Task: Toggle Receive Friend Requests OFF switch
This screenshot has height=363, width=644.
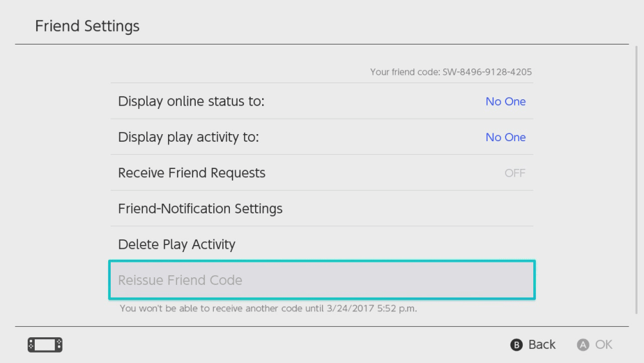Action: tap(515, 173)
